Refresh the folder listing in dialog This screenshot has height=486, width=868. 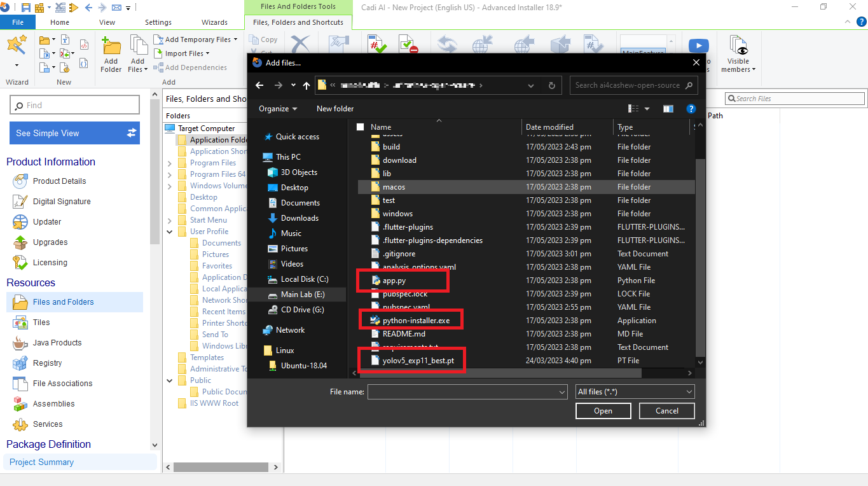click(x=551, y=85)
